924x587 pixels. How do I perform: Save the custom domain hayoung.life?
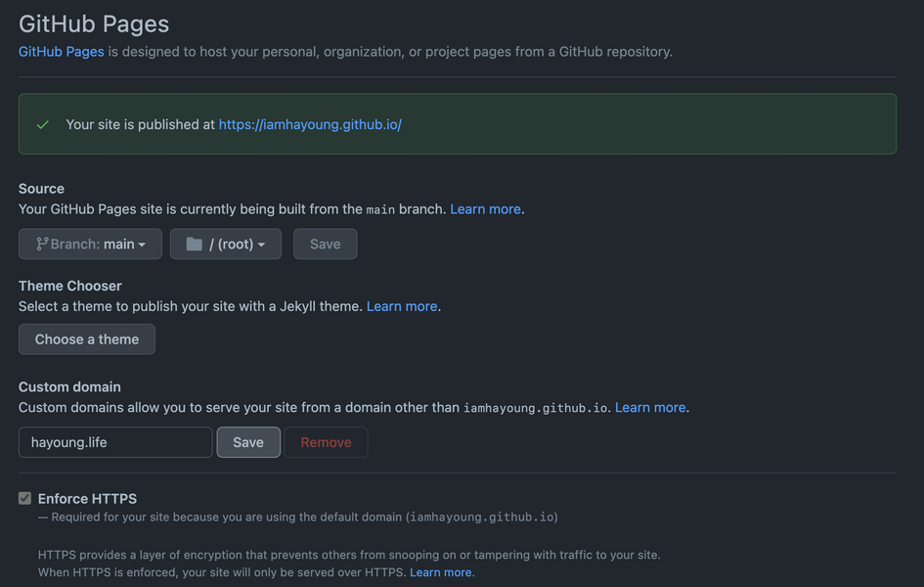pyautogui.click(x=248, y=442)
